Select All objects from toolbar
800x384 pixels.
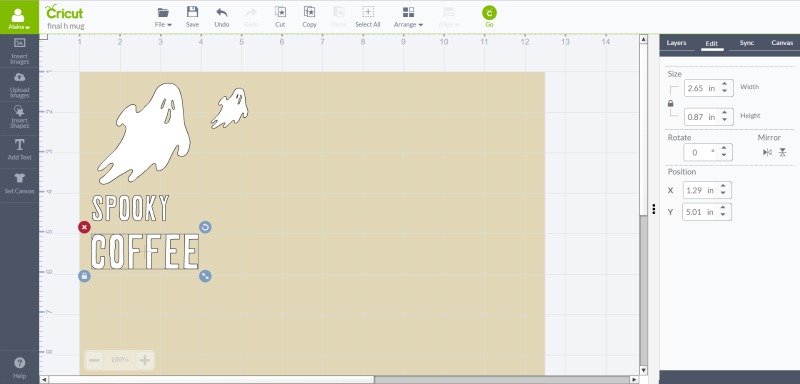point(368,17)
